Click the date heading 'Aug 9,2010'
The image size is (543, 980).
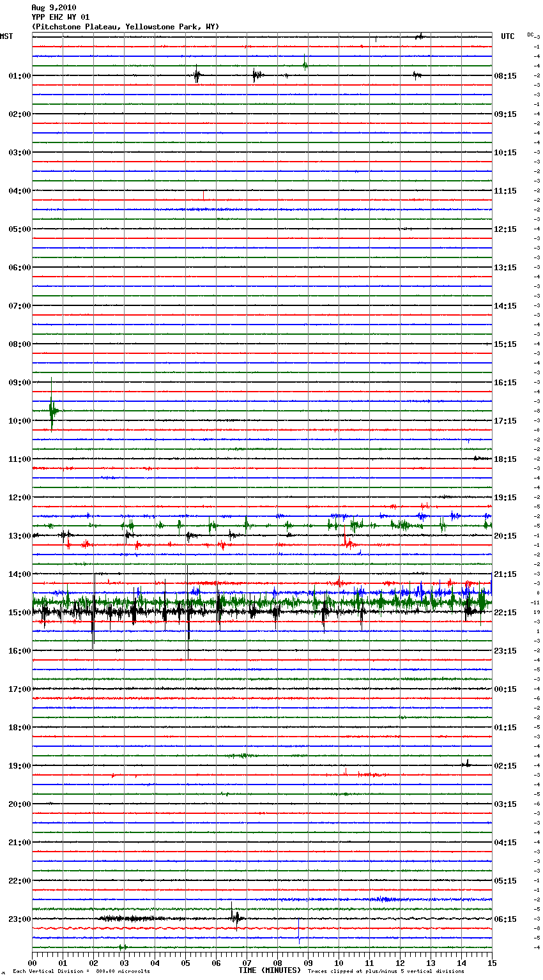[x=54, y=8]
